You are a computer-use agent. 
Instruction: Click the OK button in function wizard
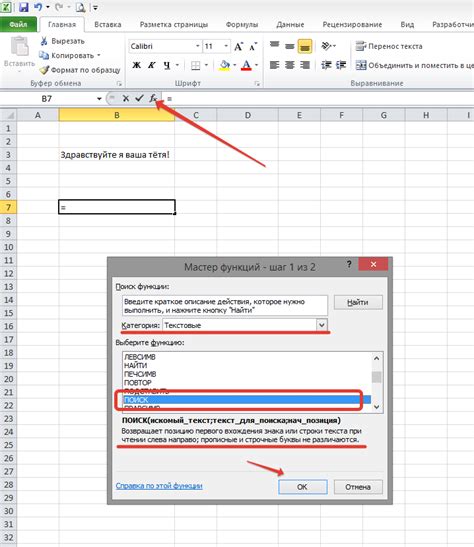[x=302, y=487]
